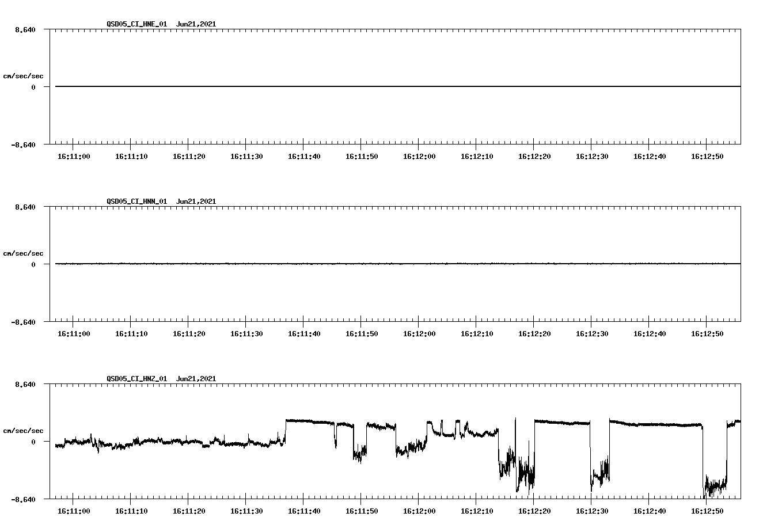782x532 pixels.
Task: Click the cm/sec/sec unit label of HNE plot
Action: point(23,76)
